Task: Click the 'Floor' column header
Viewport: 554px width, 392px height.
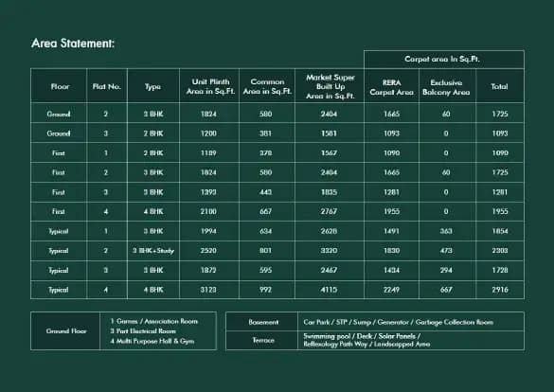Action: coord(60,86)
